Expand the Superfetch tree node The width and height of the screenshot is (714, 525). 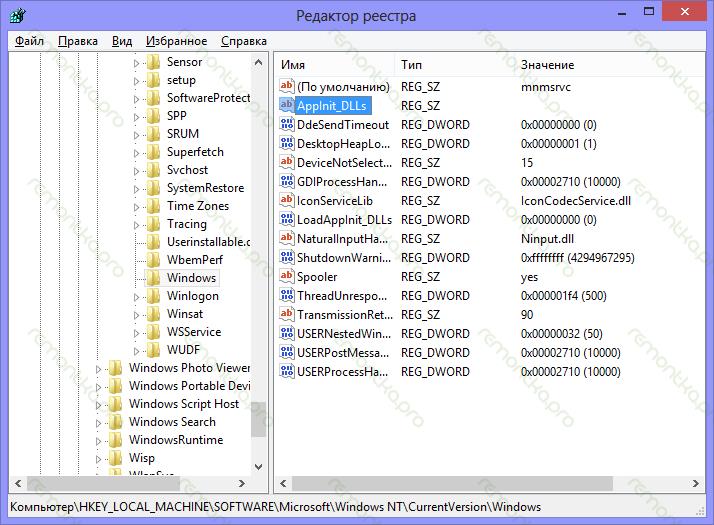point(136,153)
